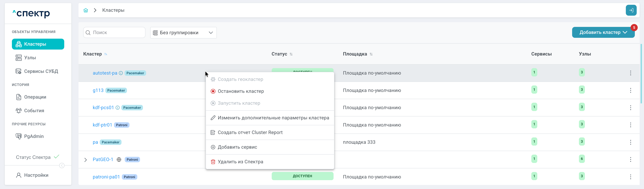Open the kdf-ptr01 cluster link
644x189 pixels.
coord(102,125)
